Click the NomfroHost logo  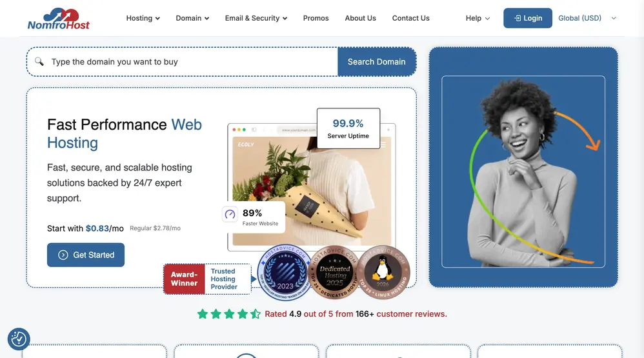[x=58, y=19]
